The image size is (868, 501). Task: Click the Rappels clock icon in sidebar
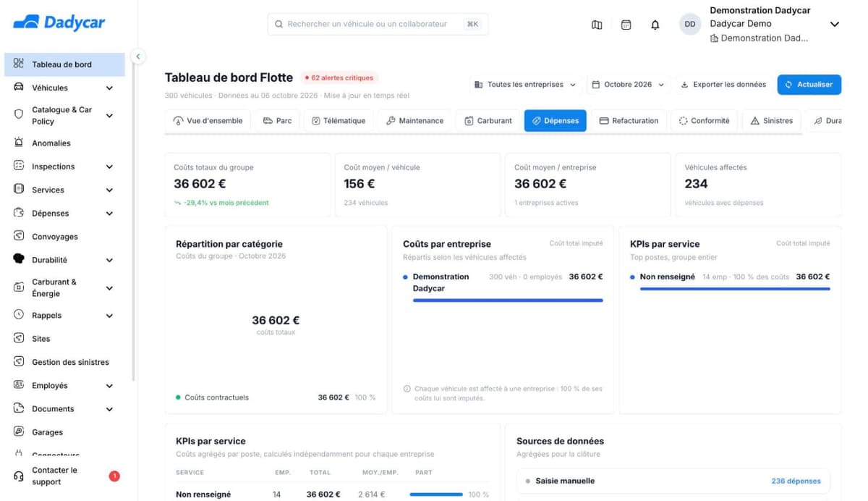tap(19, 315)
